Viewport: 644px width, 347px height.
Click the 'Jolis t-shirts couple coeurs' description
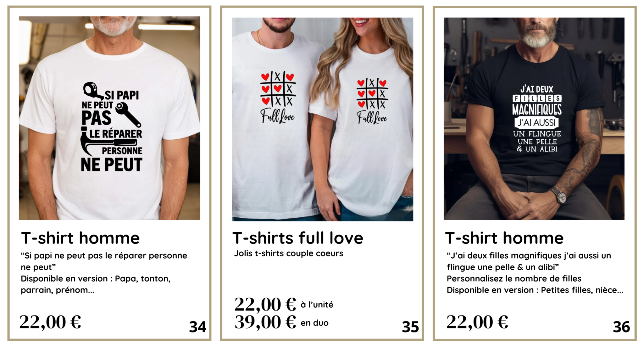289,254
